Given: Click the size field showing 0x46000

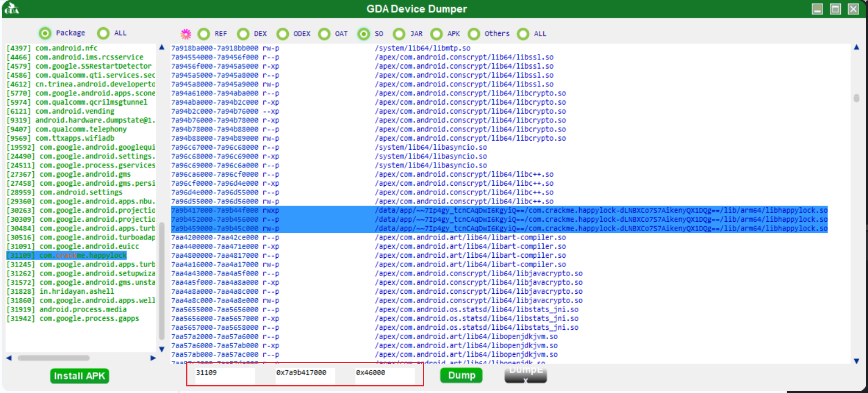Looking at the screenshot, I should 385,375.
